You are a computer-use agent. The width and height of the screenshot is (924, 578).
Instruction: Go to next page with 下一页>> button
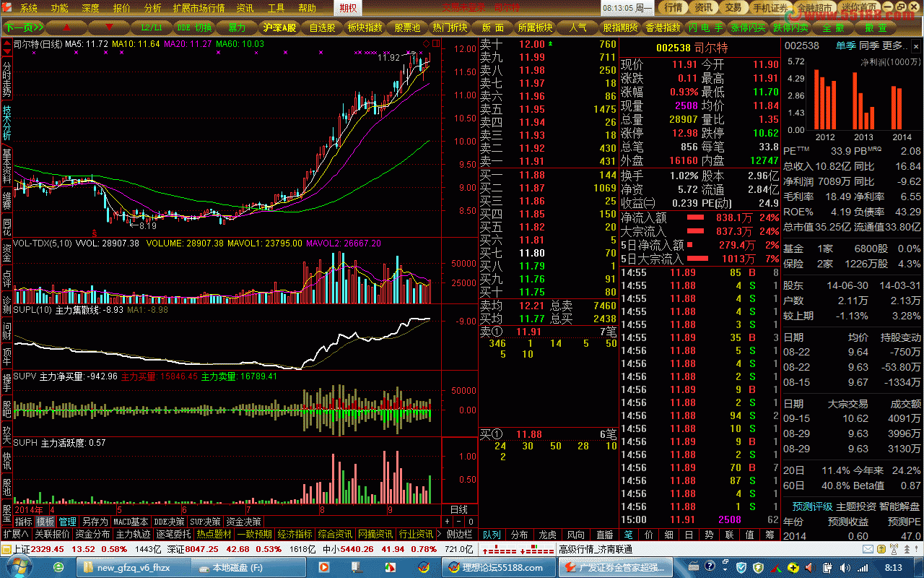(x=23, y=27)
